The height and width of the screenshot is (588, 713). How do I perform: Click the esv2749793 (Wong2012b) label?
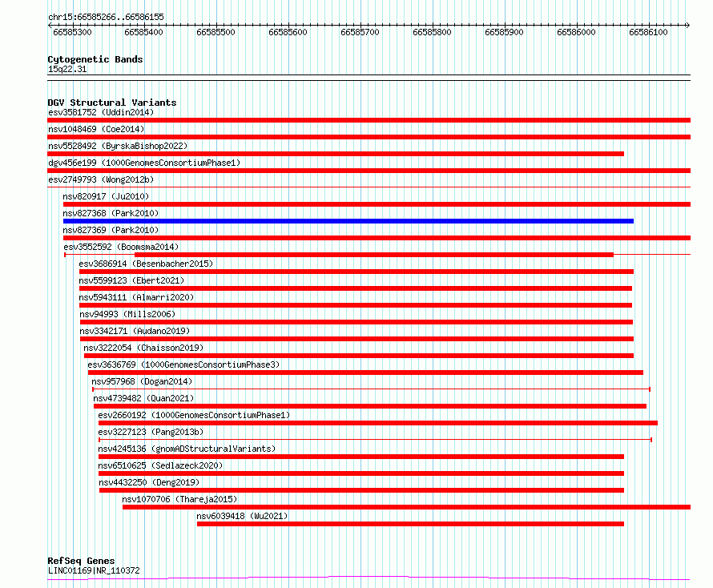[x=101, y=179]
